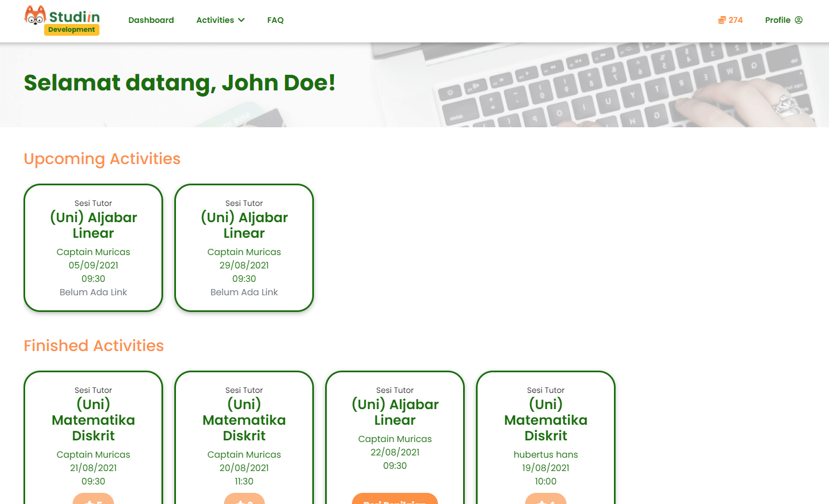Viewport: 829px width, 504px height.
Task: Click the Finished Activities heading
Action: 94,345
